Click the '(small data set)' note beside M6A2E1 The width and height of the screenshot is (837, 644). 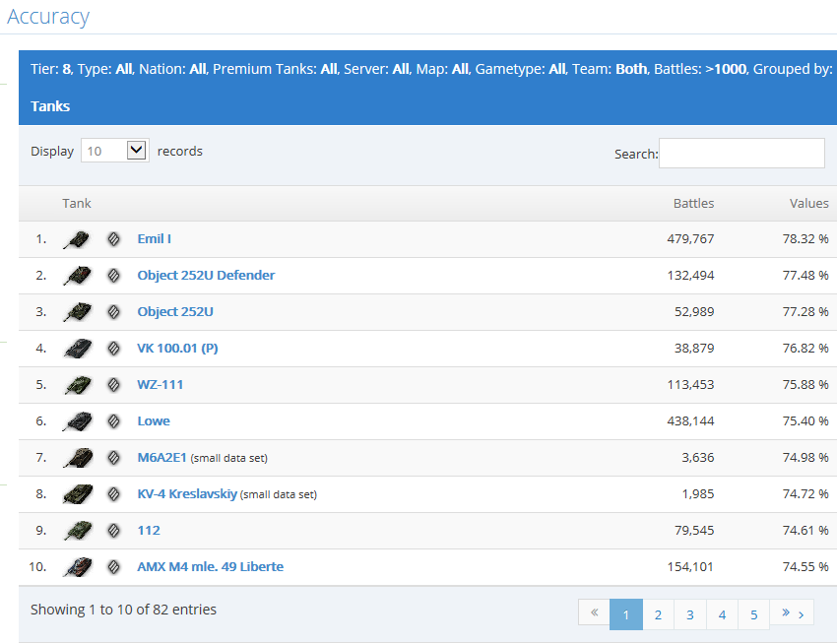click(x=229, y=458)
